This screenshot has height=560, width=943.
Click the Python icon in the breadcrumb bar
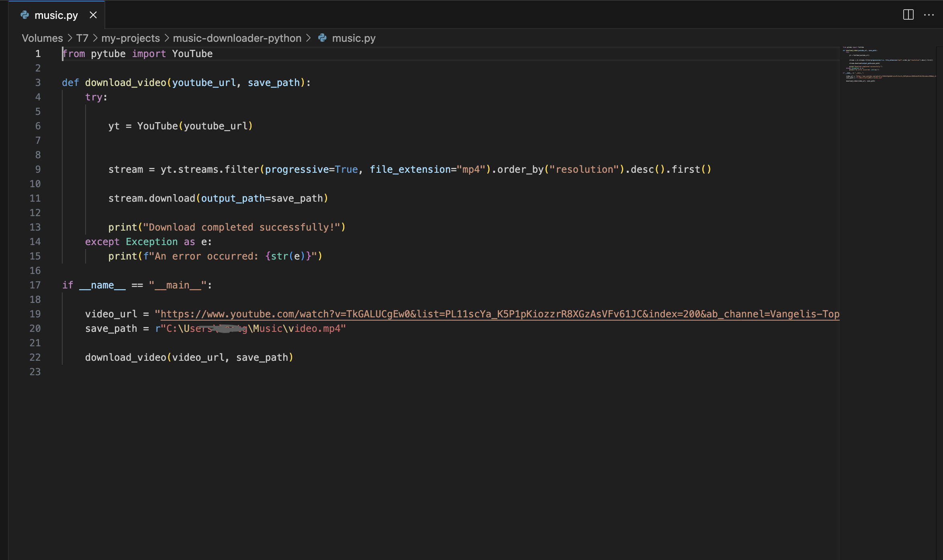321,38
